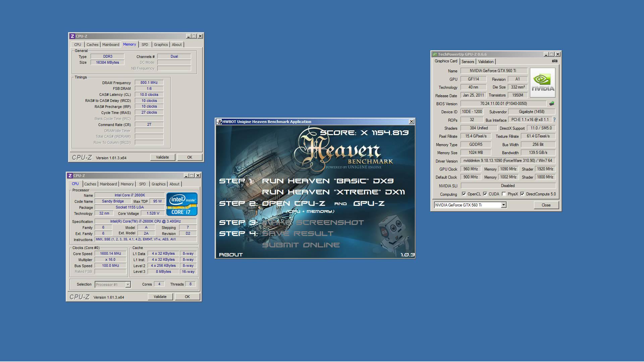The height and width of the screenshot is (362, 644).
Task: Open the Graphics tab in the top CPU-Z window
Action: click(x=161, y=45)
